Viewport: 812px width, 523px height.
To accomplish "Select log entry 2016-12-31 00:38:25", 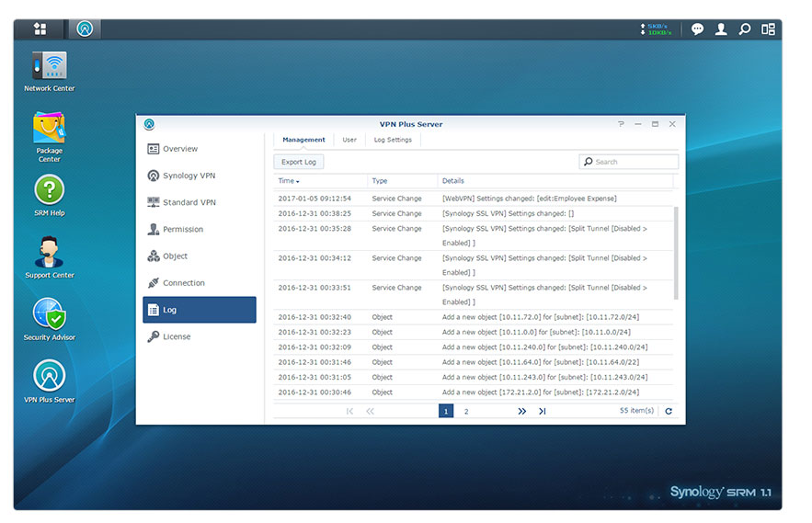I will pos(474,213).
